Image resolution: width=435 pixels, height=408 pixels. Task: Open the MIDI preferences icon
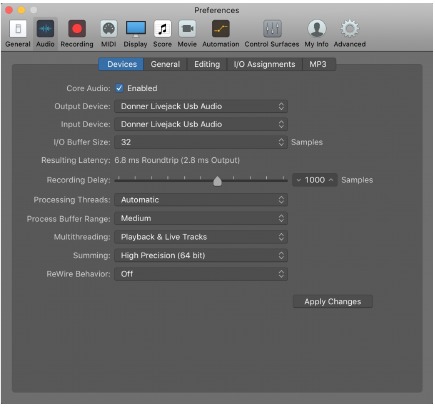(109, 29)
